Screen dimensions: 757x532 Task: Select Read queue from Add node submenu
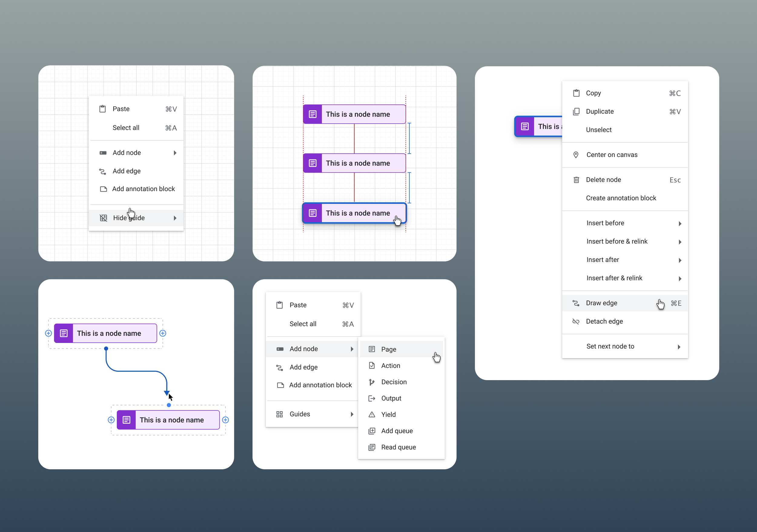(x=398, y=447)
